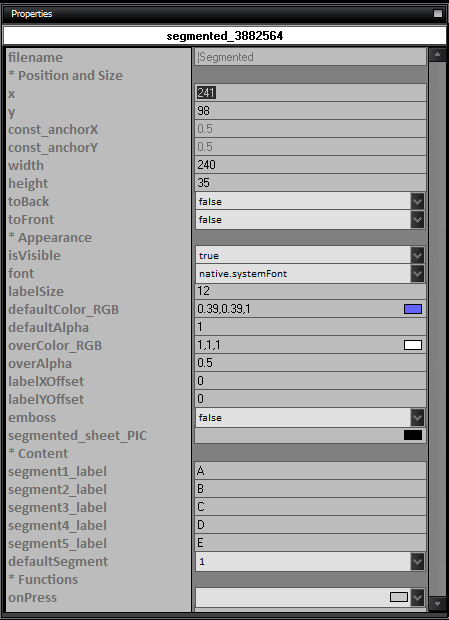Click the gray onPress swatch box
Image resolution: width=449 pixels, height=620 pixels.
pos(398,597)
